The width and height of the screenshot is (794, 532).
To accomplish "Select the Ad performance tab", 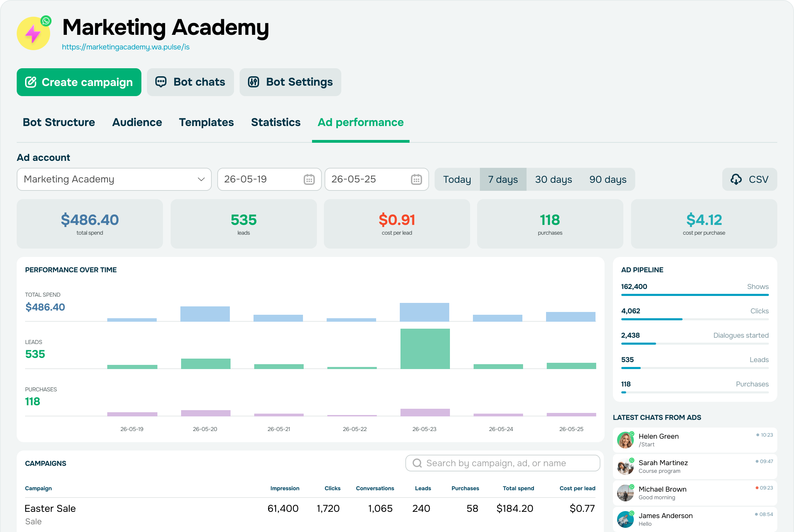I will click(361, 123).
